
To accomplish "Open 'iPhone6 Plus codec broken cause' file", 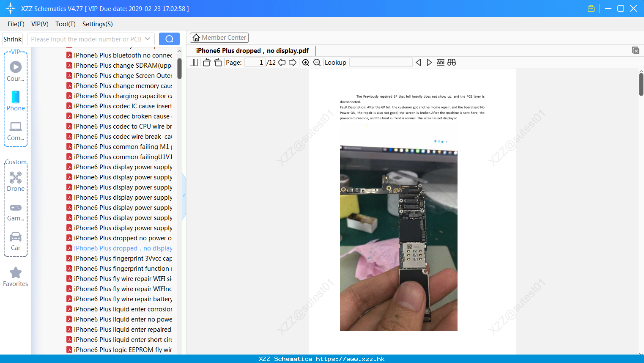I will (x=119, y=116).
